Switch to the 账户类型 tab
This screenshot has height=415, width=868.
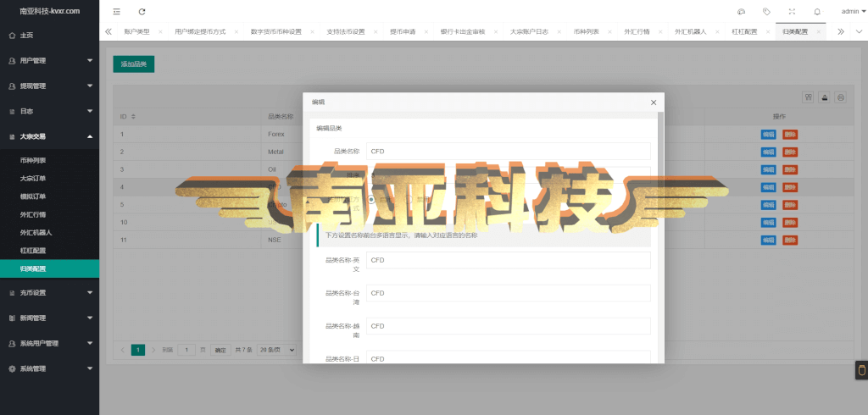tap(136, 32)
